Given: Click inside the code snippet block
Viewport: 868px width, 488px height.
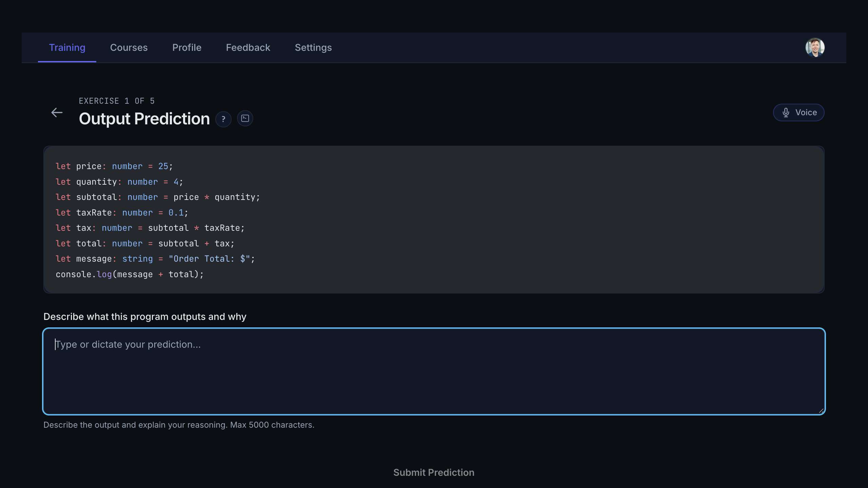Looking at the screenshot, I should coord(434,220).
